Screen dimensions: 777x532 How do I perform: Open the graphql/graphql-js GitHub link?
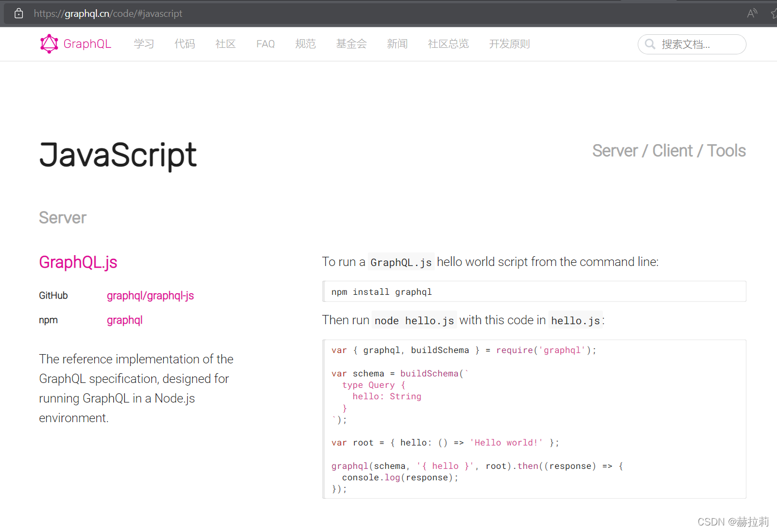click(x=150, y=295)
